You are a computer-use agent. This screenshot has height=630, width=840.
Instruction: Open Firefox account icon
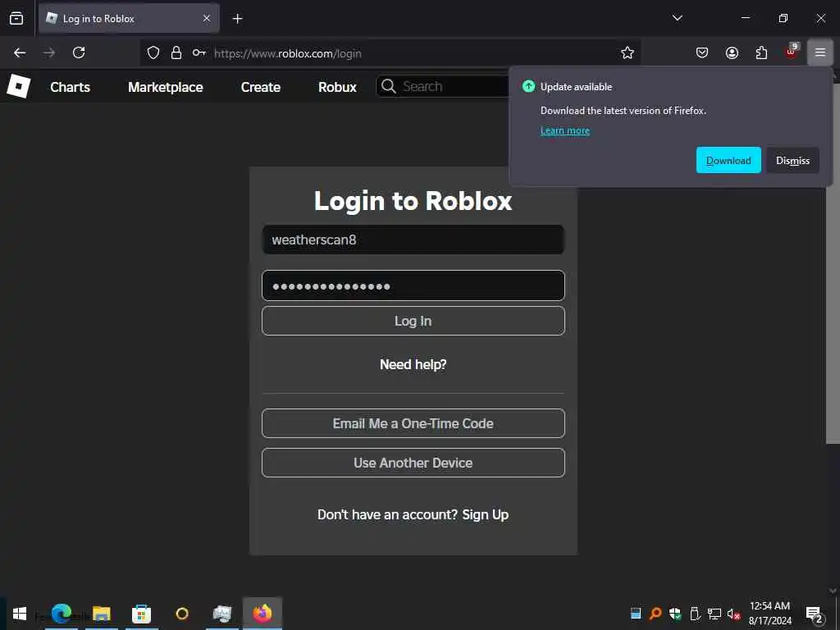pos(732,52)
